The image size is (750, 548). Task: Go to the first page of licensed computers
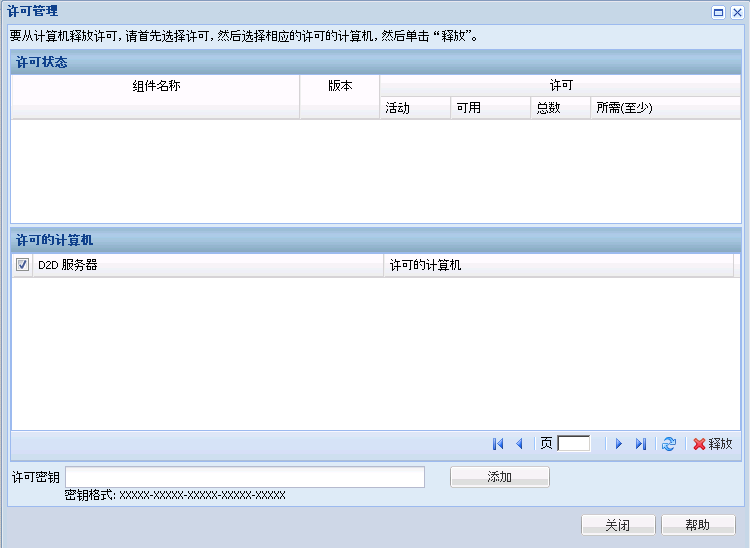click(x=498, y=444)
